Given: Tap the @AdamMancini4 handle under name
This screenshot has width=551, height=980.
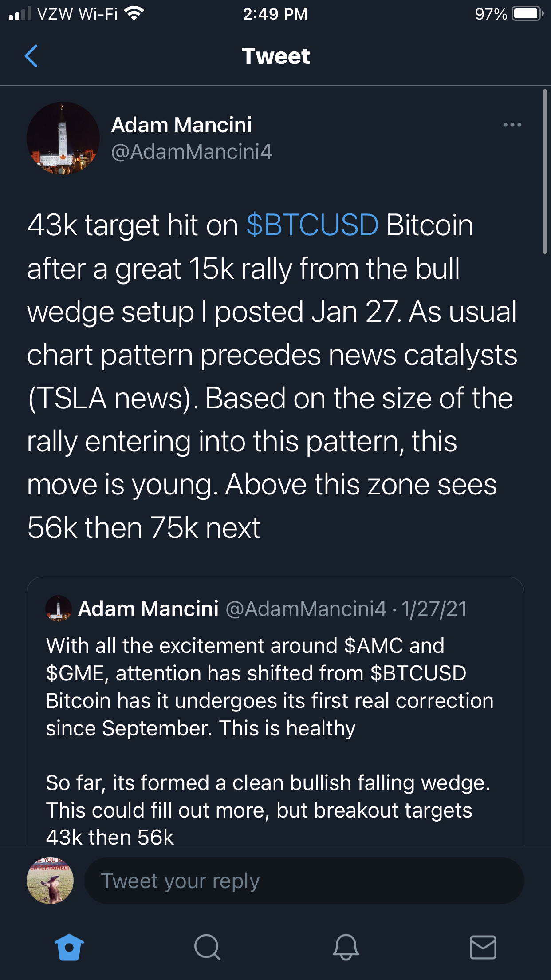Looking at the screenshot, I should pos(191,152).
